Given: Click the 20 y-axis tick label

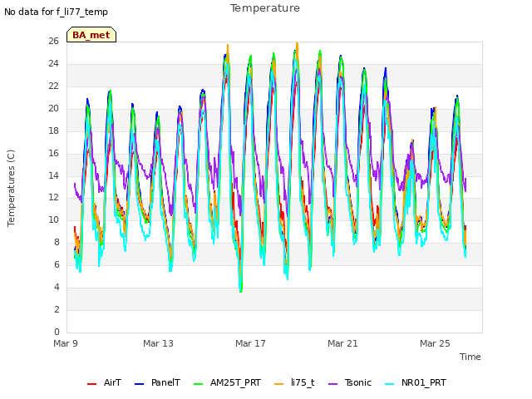Looking at the screenshot, I should (53, 108).
